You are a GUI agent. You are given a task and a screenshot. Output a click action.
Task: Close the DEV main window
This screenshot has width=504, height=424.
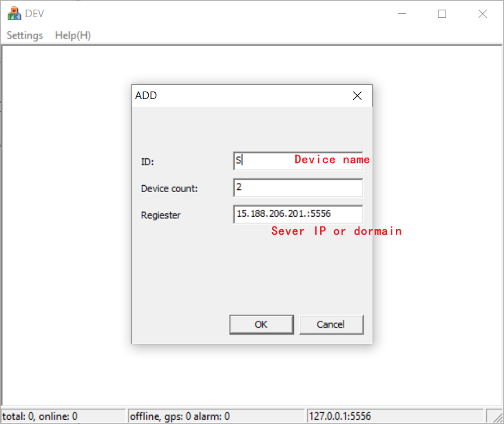click(481, 14)
